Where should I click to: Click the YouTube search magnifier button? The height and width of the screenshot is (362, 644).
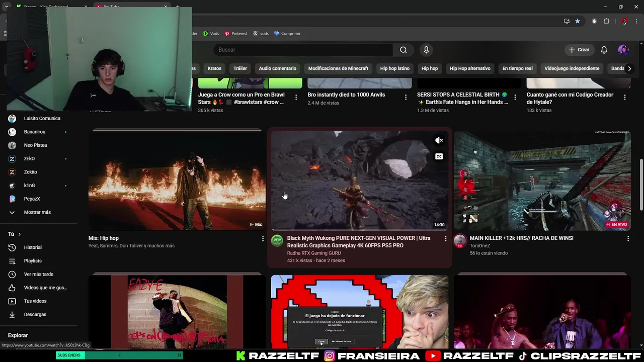(404, 50)
